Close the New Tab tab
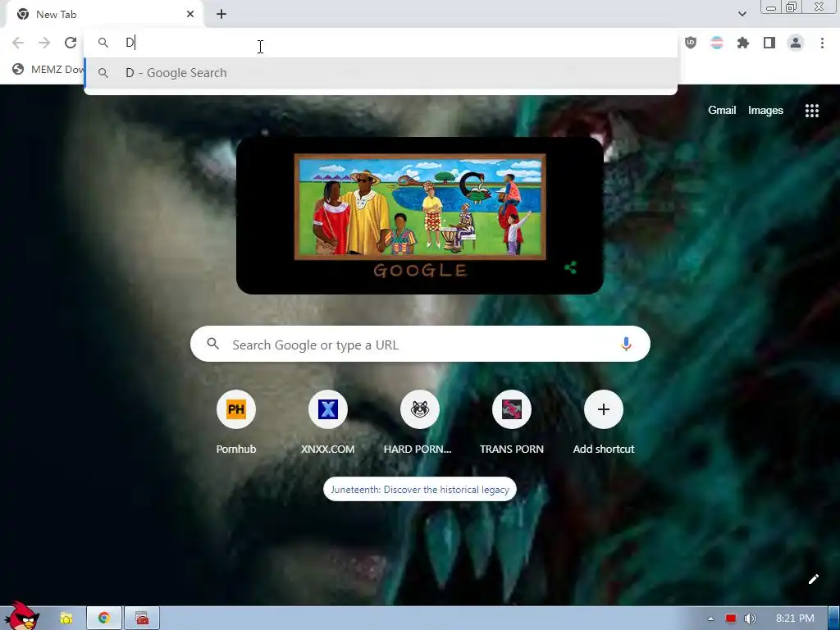 pos(190,14)
